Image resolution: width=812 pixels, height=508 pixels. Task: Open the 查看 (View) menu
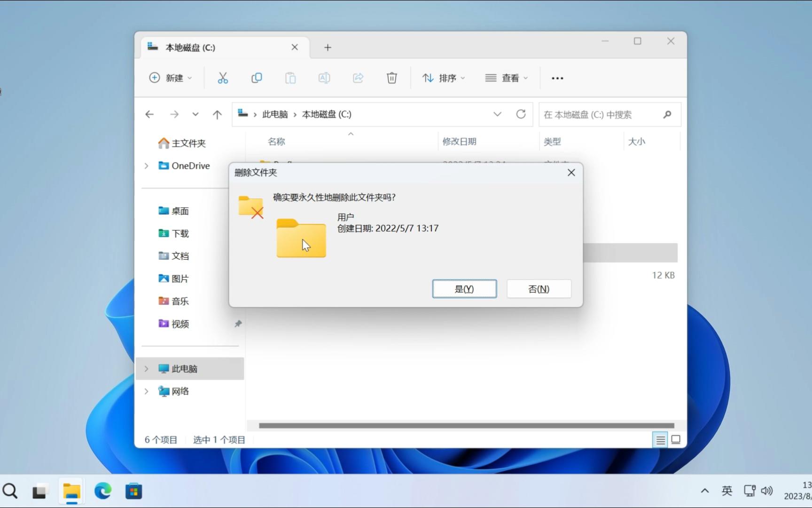click(506, 78)
